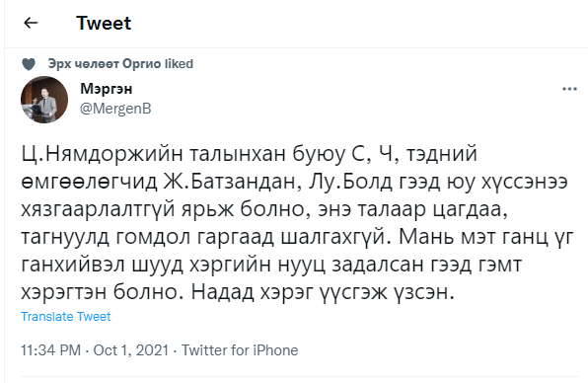Open the 11:34 PM timestamp link
Viewport: 588px width, 383px height.
51,350
